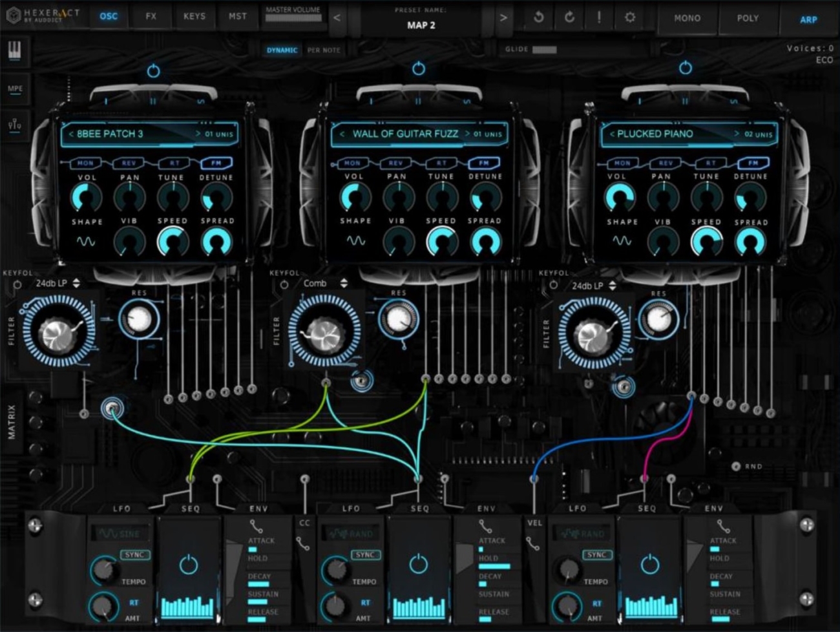
Task: Toggle SYNC on the leftmost LFO
Action: 136,554
